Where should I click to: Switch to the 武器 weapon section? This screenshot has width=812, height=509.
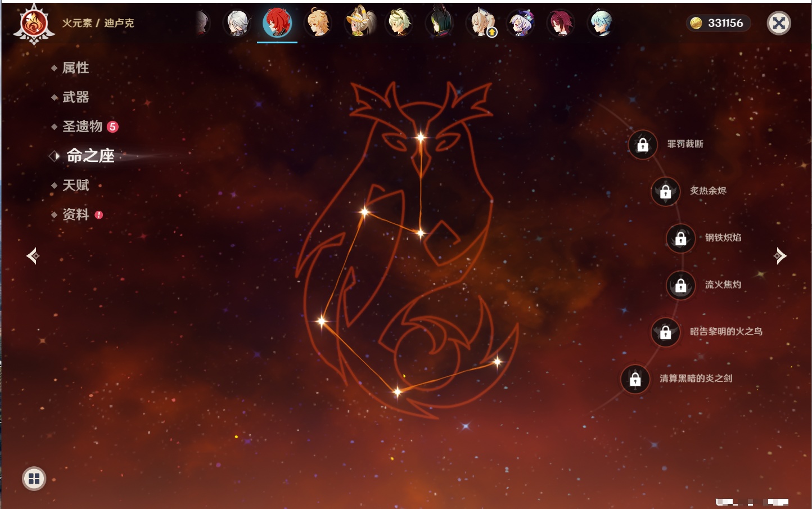coord(75,97)
